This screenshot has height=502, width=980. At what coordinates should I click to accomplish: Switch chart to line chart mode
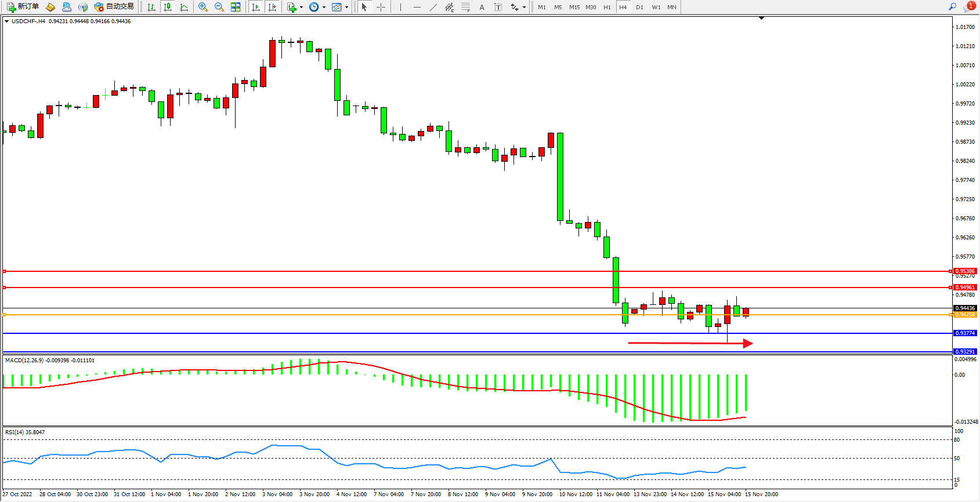(184, 7)
